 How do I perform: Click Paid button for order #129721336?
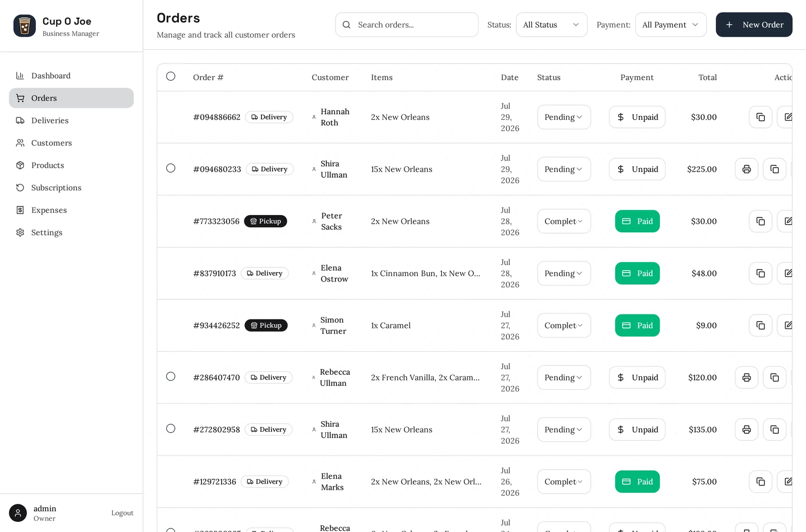(x=637, y=482)
